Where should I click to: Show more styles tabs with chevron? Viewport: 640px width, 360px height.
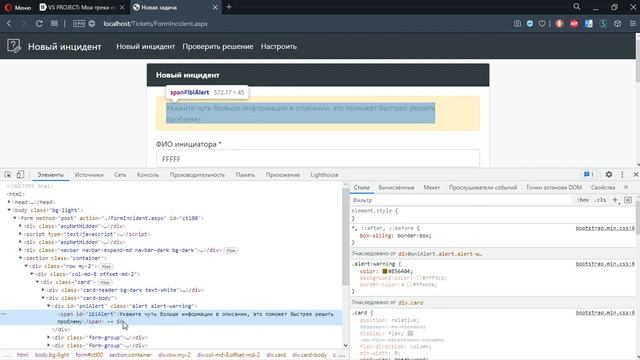pyautogui.click(x=626, y=187)
